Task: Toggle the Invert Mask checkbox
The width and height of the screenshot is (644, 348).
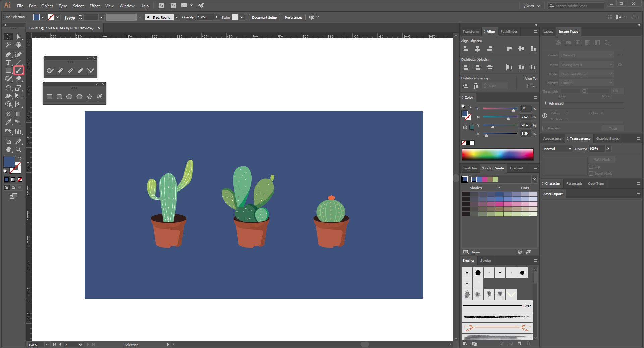Action: click(591, 173)
